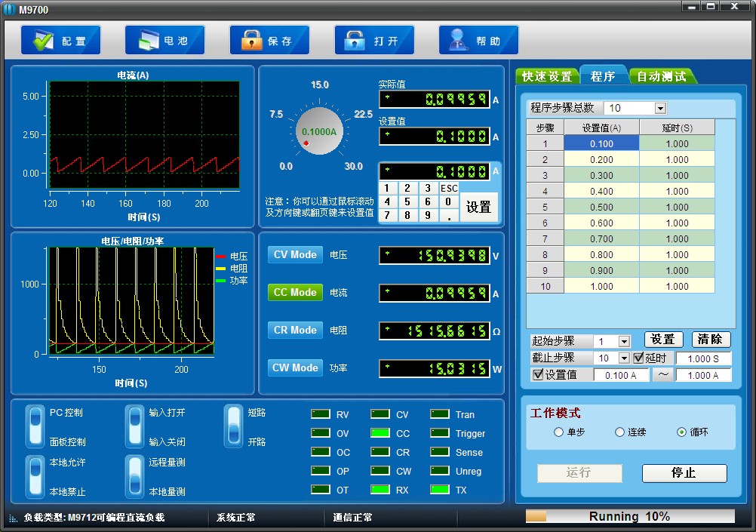Click the ~ range button between setpoints

point(663,375)
